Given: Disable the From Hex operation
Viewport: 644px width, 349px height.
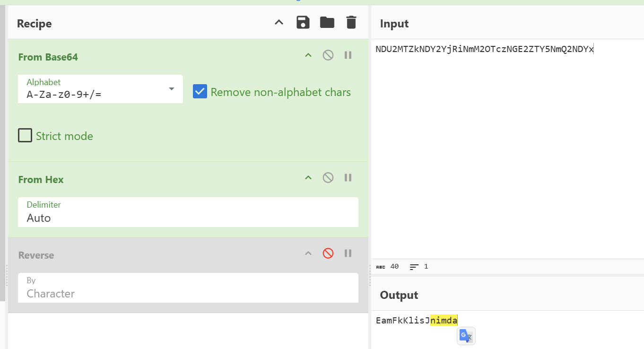Looking at the screenshot, I should pos(328,178).
